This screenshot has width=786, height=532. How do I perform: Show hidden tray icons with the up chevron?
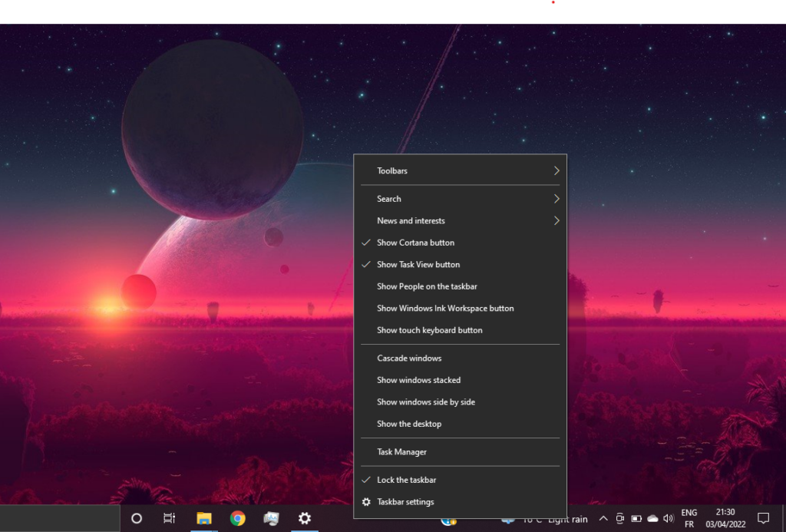point(603,518)
